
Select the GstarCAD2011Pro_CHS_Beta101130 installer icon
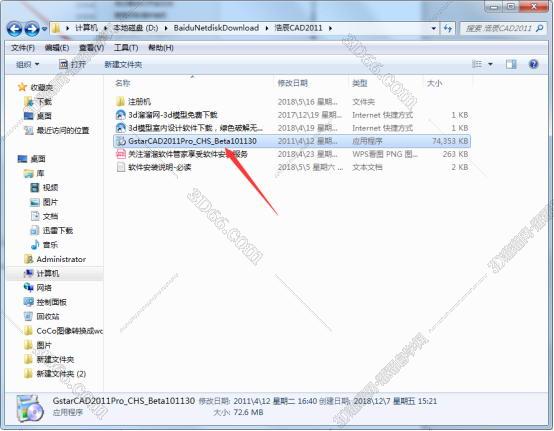pos(120,141)
